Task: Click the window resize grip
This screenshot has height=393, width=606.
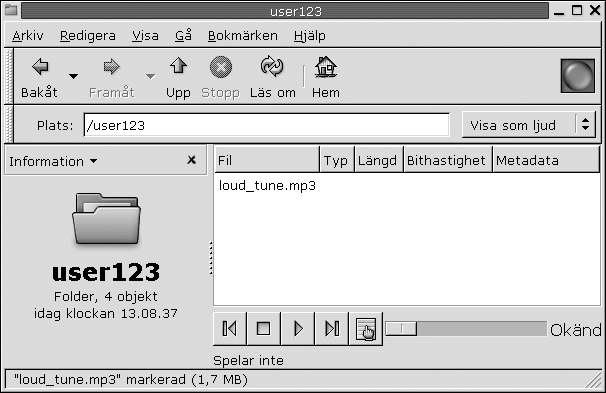Action: coord(592,380)
